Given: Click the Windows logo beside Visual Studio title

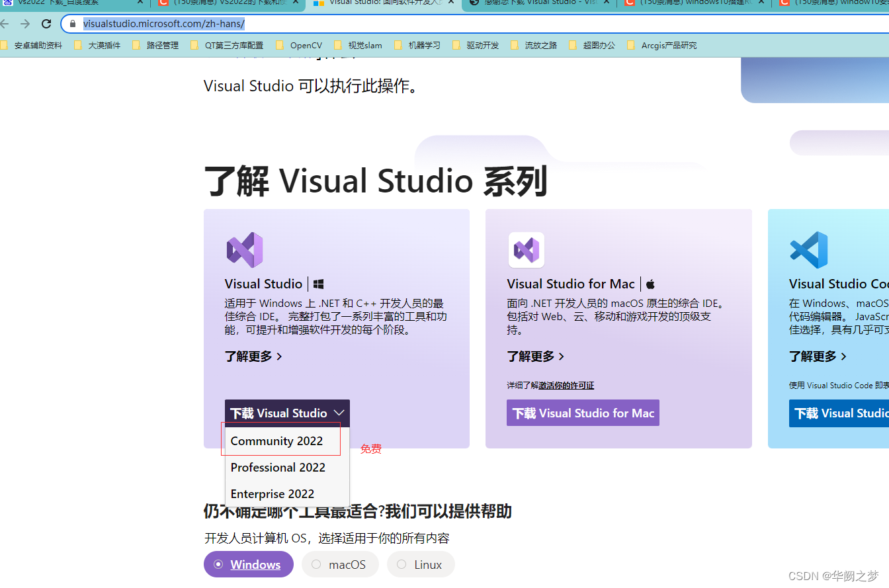Looking at the screenshot, I should [318, 284].
